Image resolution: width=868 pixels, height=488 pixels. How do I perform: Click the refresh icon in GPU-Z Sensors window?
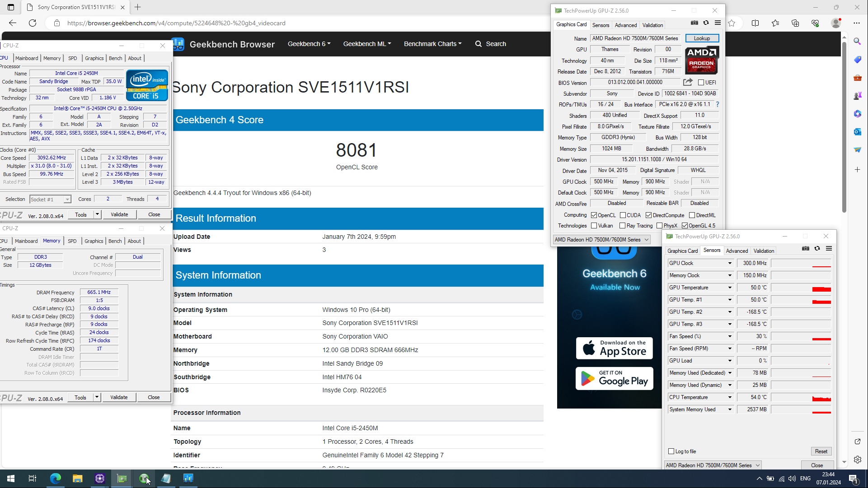point(817,249)
